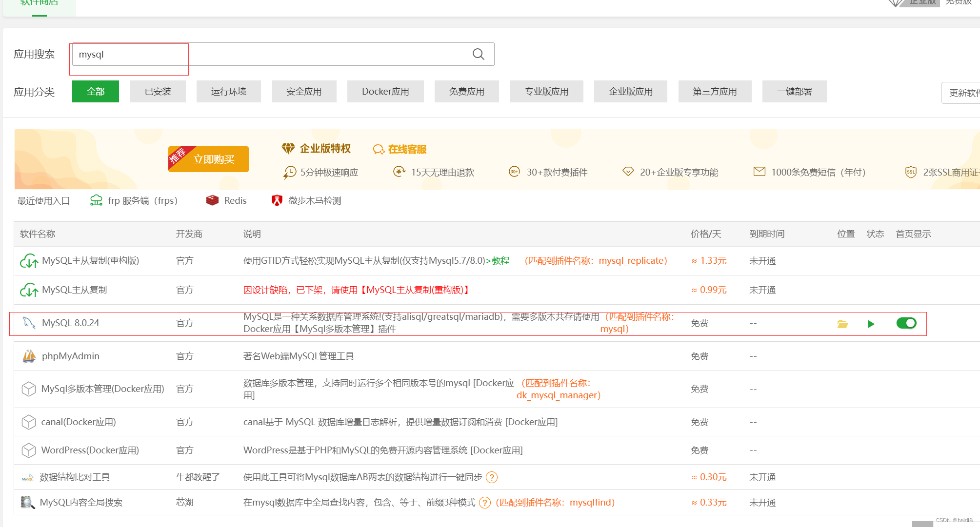Click the phpMyAdmin sailboat icon
Image resolution: width=980 pixels, height=527 pixels.
tap(29, 356)
